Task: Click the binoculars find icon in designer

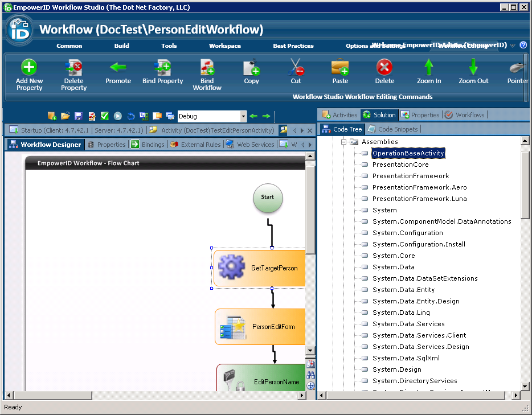Action: tap(310, 375)
